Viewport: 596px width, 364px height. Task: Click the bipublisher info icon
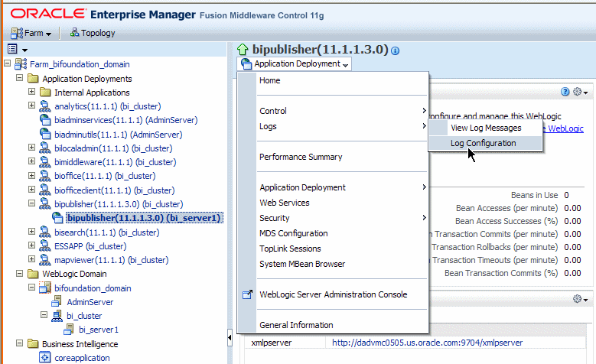pyautogui.click(x=396, y=50)
